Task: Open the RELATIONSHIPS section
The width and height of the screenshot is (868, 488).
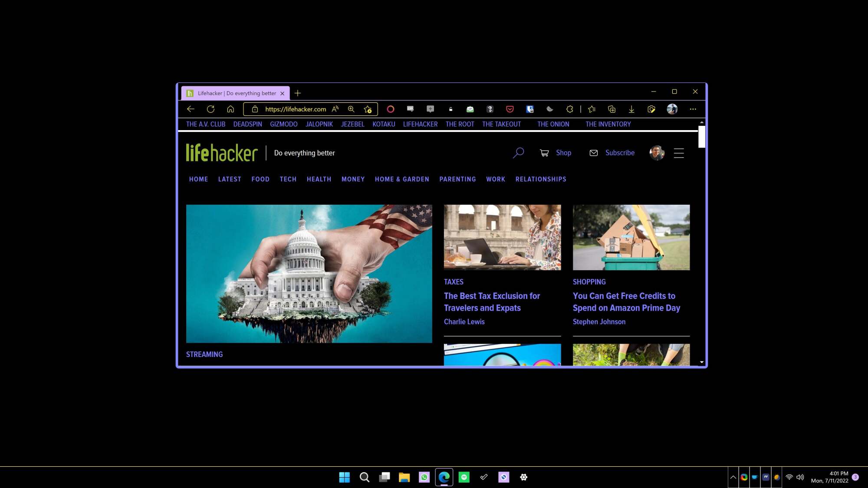Action: point(541,179)
